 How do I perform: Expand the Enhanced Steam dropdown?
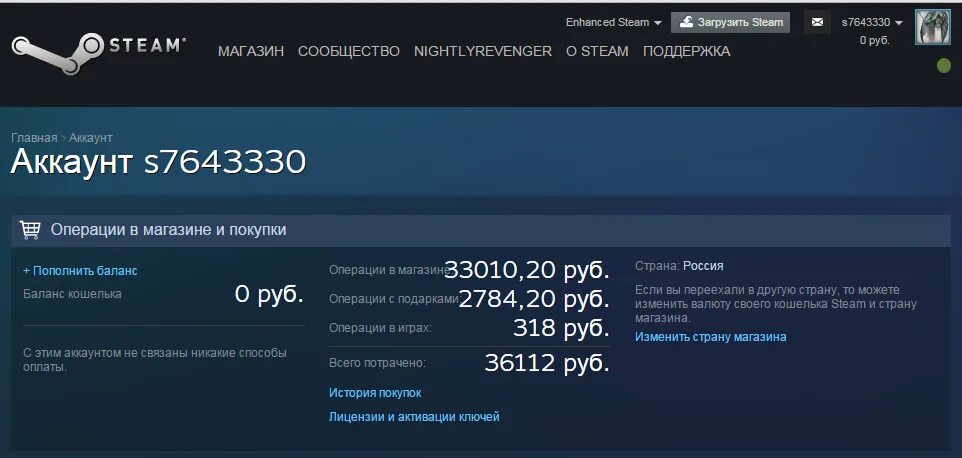pyautogui.click(x=614, y=23)
